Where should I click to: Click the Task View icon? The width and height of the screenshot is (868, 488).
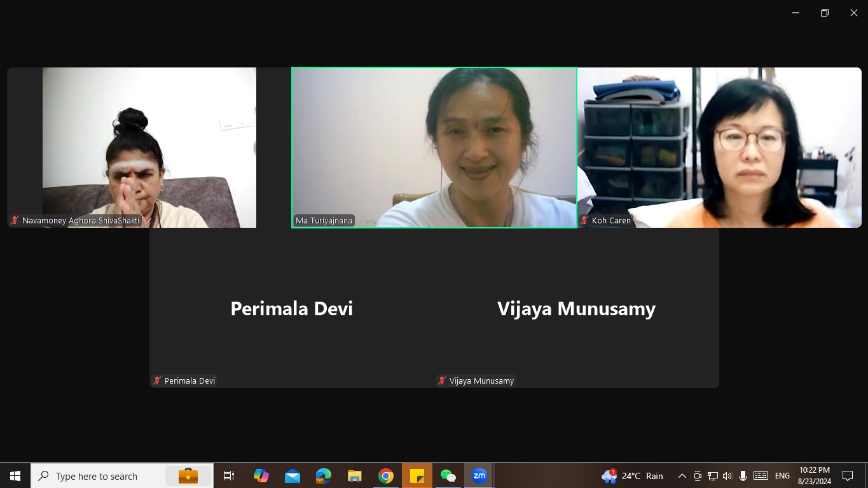(229, 475)
